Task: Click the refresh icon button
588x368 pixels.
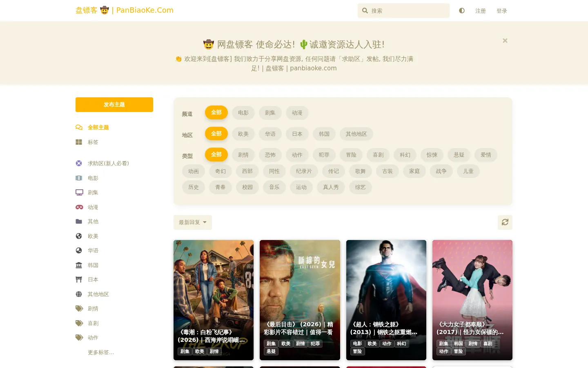Action: (505, 222)
